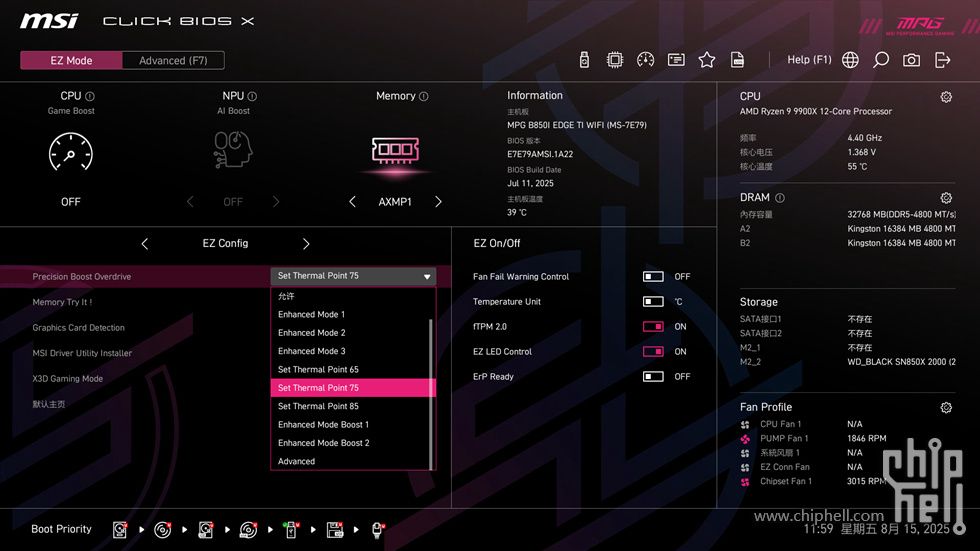Select Set Thermal Point 85 option
This screenshot has width=980, height=551.
350,406
